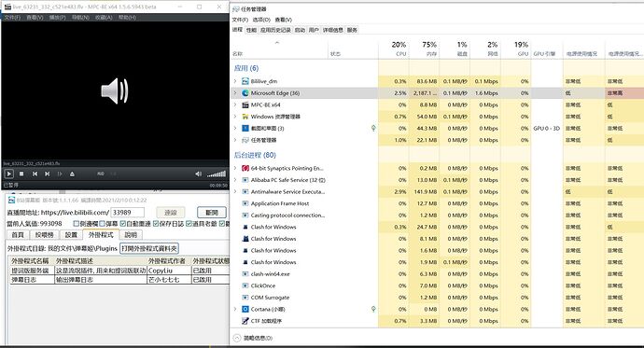Viewport: 644px width, 348px height.
Task: Adjust the MPC-BE volume slider
Action: [x=217, y=174]
